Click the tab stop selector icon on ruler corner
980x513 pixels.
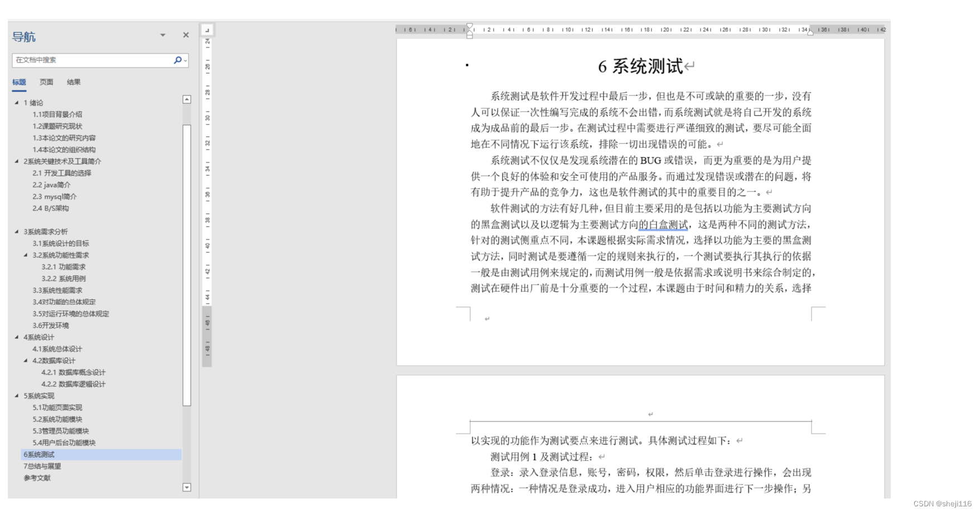206,29
